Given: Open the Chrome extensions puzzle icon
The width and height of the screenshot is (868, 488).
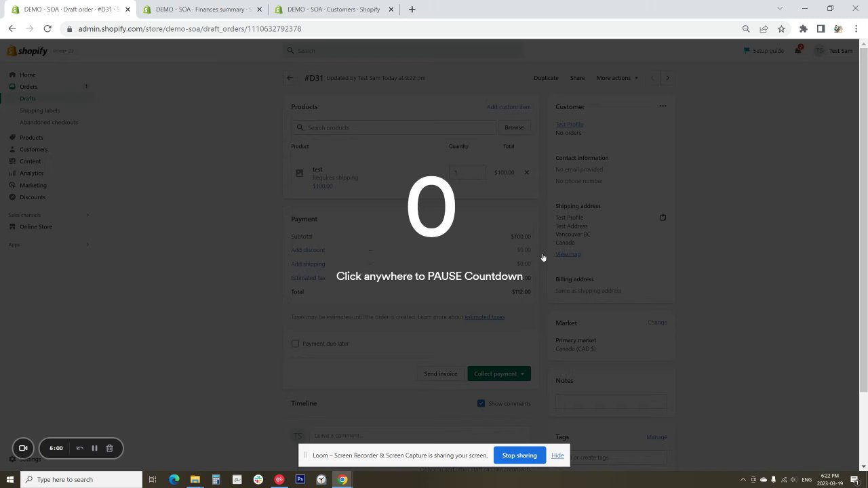Looking at the screenshot, I should [804, 28].
